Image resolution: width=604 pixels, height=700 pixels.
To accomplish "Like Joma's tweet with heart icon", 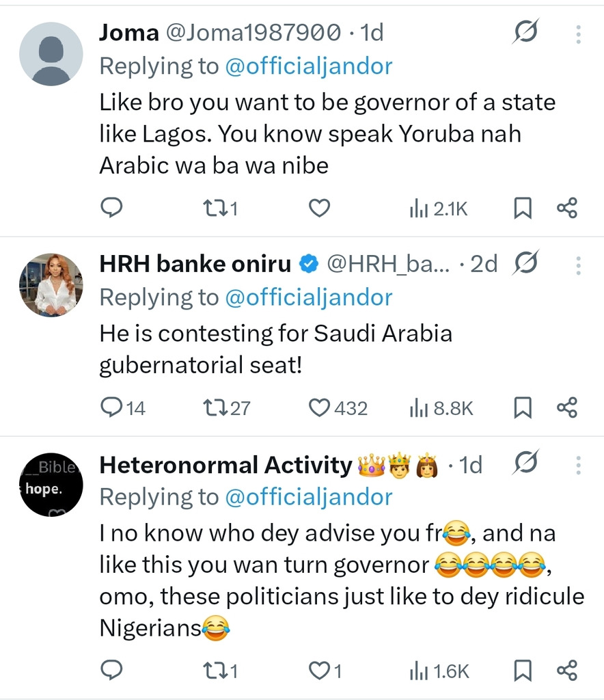I will point(319,208).
